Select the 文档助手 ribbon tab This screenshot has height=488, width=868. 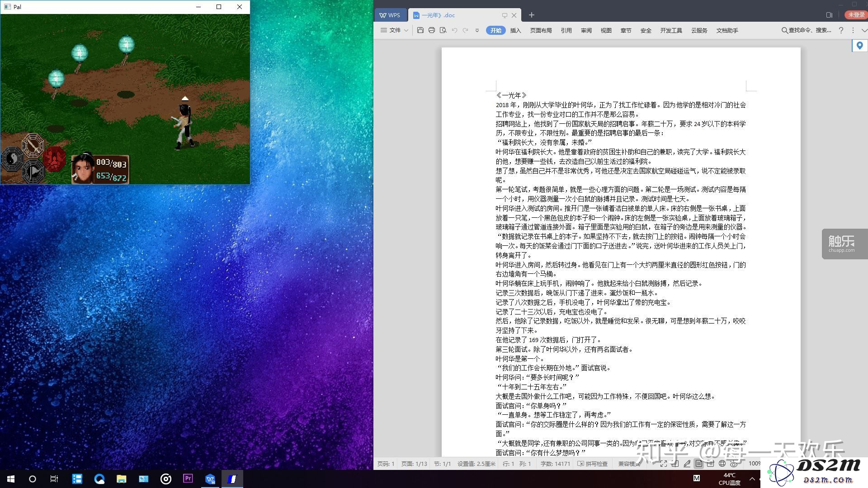coord(727,30)
